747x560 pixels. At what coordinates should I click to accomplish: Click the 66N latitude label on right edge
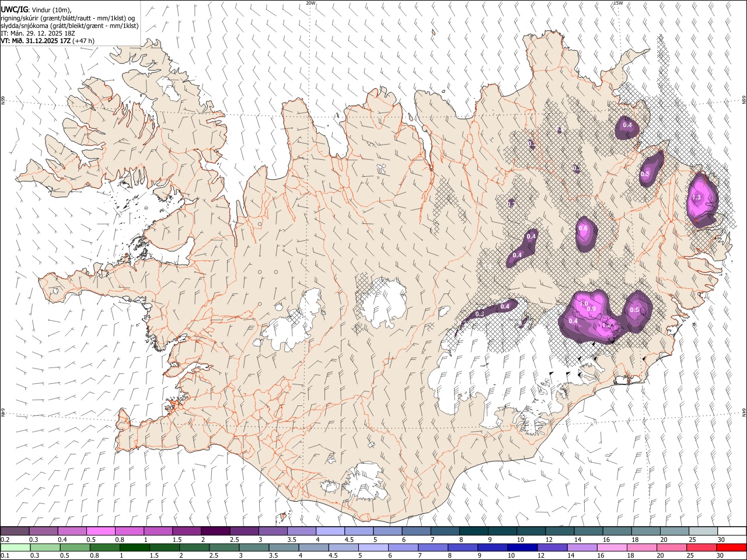point(744,100)
